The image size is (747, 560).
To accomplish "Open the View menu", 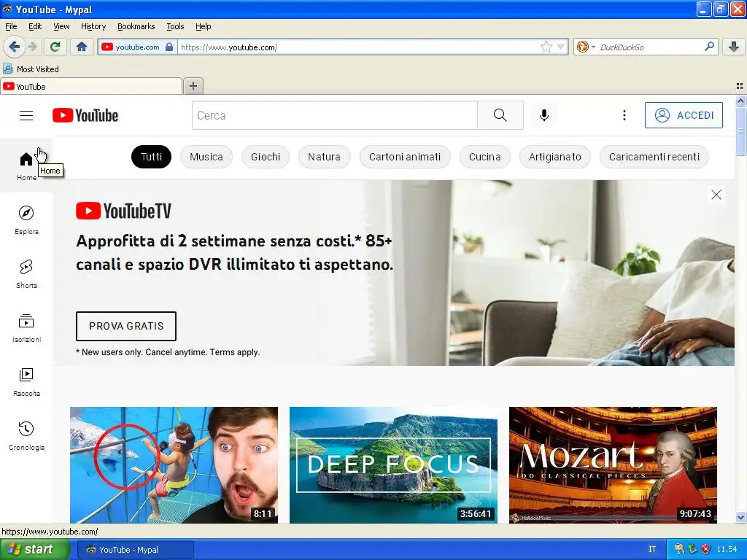I will 61,26.
